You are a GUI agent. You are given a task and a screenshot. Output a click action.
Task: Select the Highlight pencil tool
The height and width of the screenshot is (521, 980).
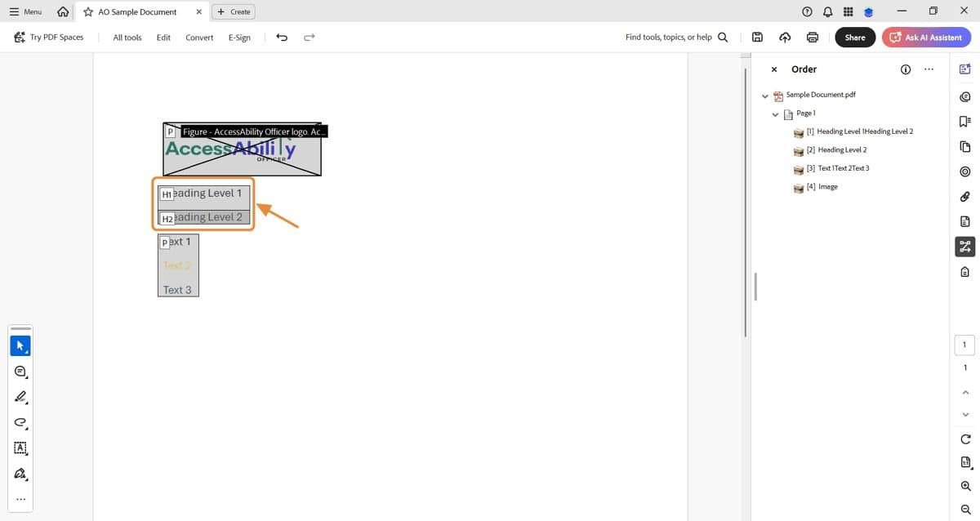[x=20, y=397]
